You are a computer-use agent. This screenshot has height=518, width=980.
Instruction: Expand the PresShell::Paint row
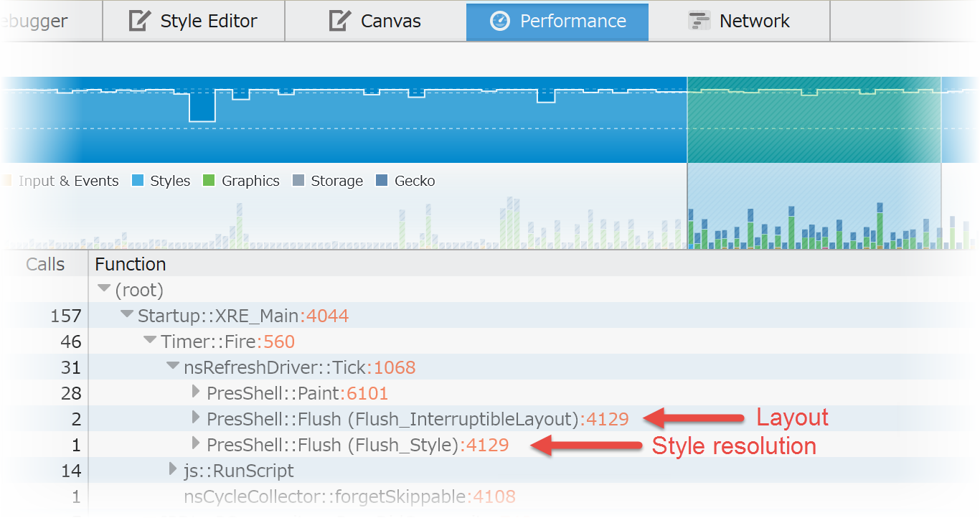click(x=196, y=392)
